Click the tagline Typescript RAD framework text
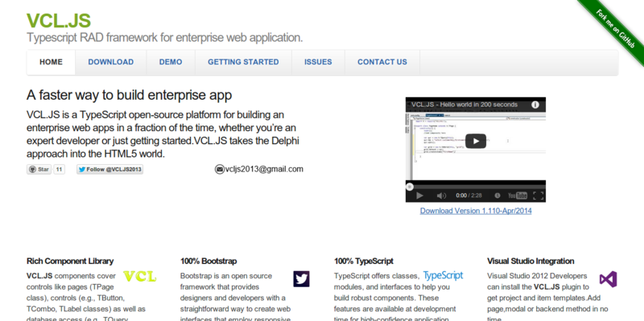This screenshot has height=321, width=644. [x=165, y=38]
